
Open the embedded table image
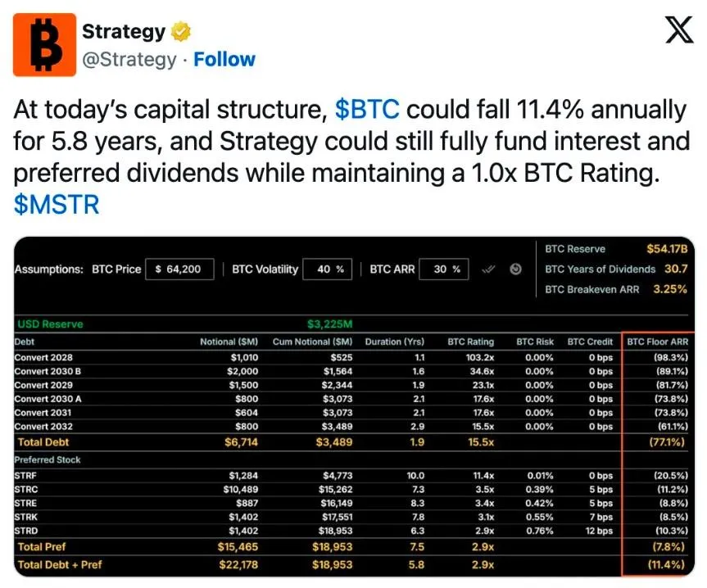click(x=354, y=406)
